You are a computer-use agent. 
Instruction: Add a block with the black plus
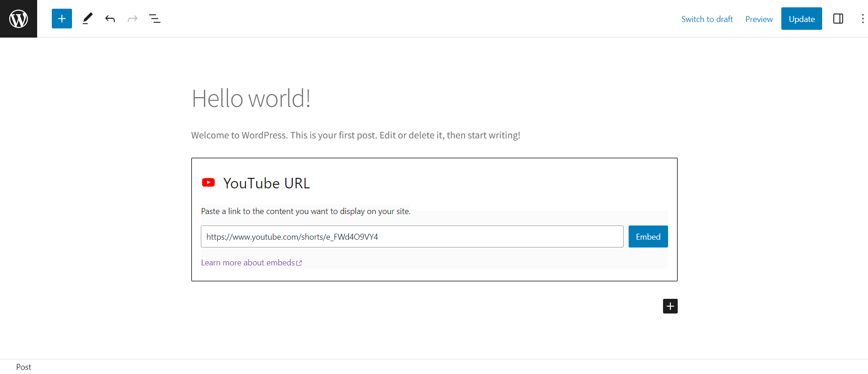(670, 306)
